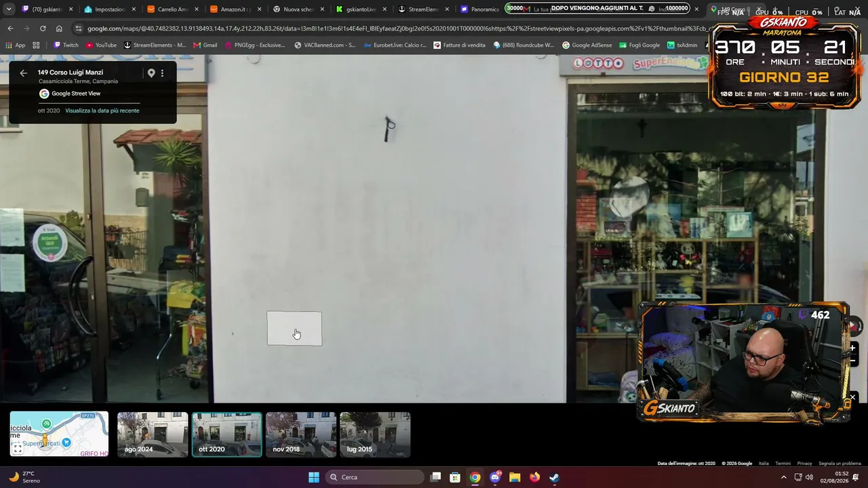Open the Fogli Google bookmark
The image size is (868, 488).
(x=639, y=45)
